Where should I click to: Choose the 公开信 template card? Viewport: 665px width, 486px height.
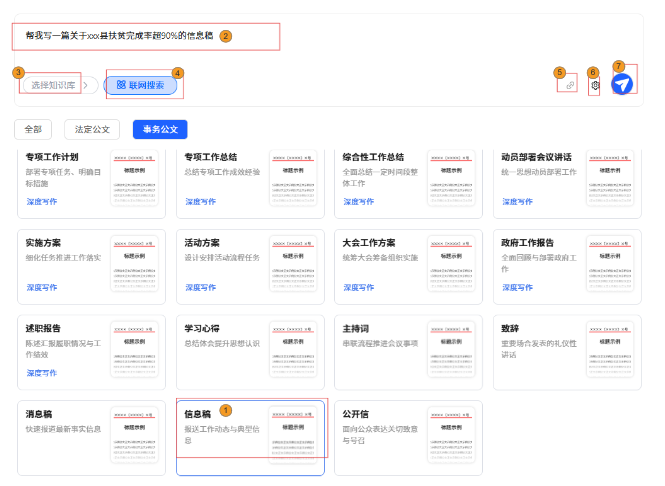point(382,430)
